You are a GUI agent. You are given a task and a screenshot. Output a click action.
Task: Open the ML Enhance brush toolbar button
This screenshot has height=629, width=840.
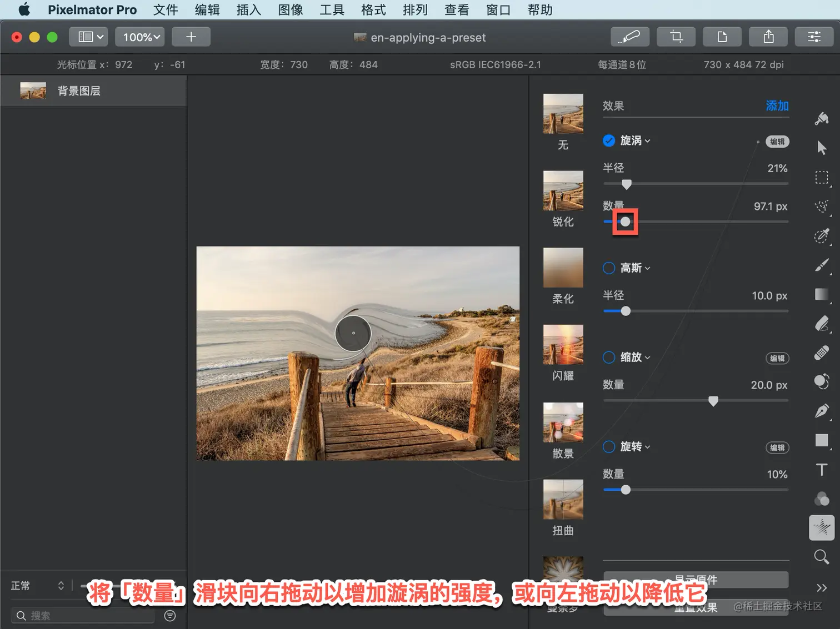point(629,37)
